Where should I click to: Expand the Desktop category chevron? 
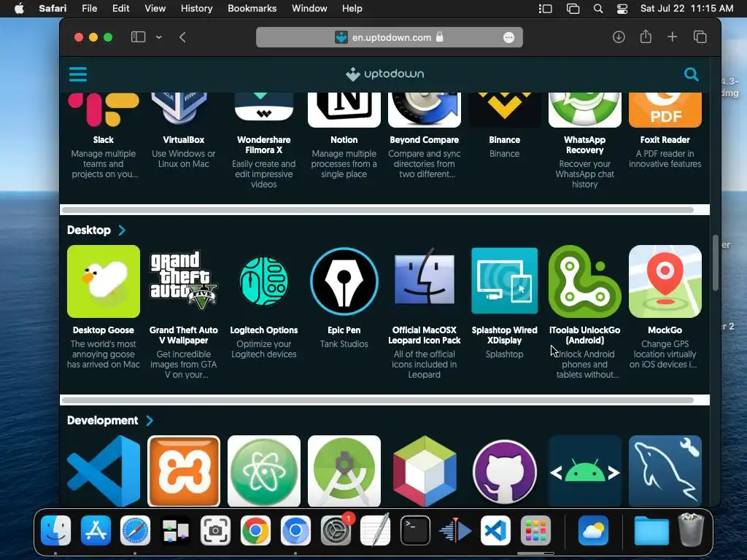(x=122, y=230)
